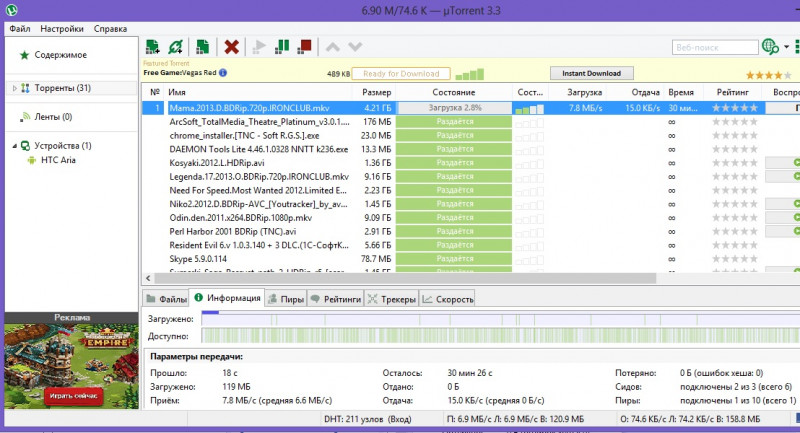Click the Раздаётся status bar of Skype
This screenshot has height=433, width=800.
tap(454, 259)
